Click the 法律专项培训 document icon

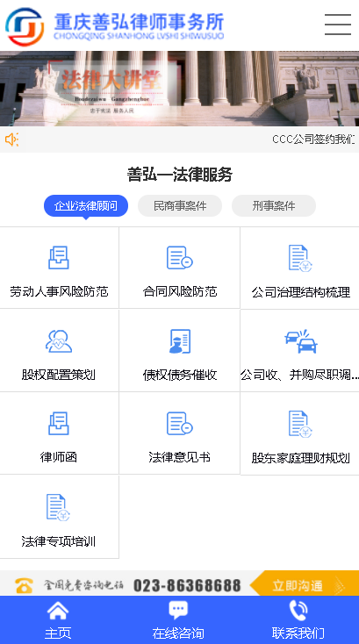pyautogui.click(x=58, y=508)
